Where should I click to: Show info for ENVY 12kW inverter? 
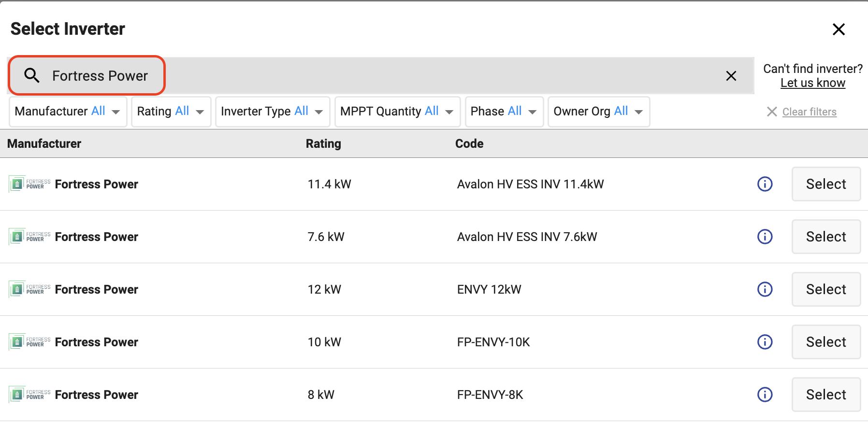point(765,289)
